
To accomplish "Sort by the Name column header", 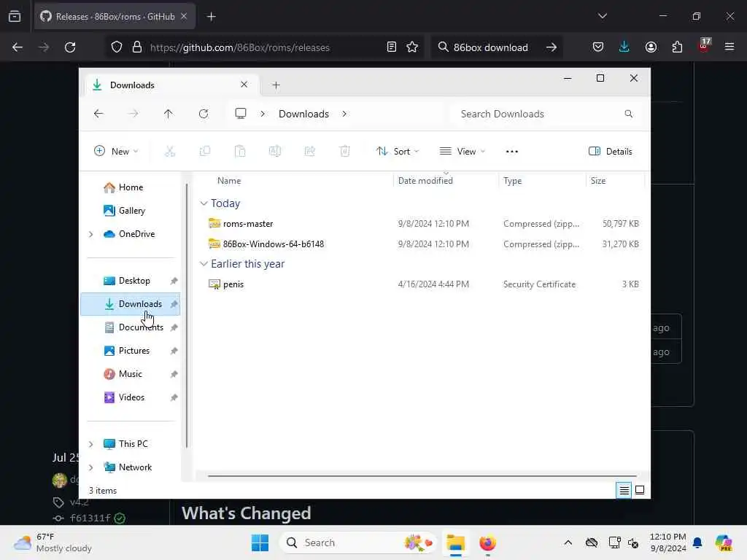I will (229, 181).
